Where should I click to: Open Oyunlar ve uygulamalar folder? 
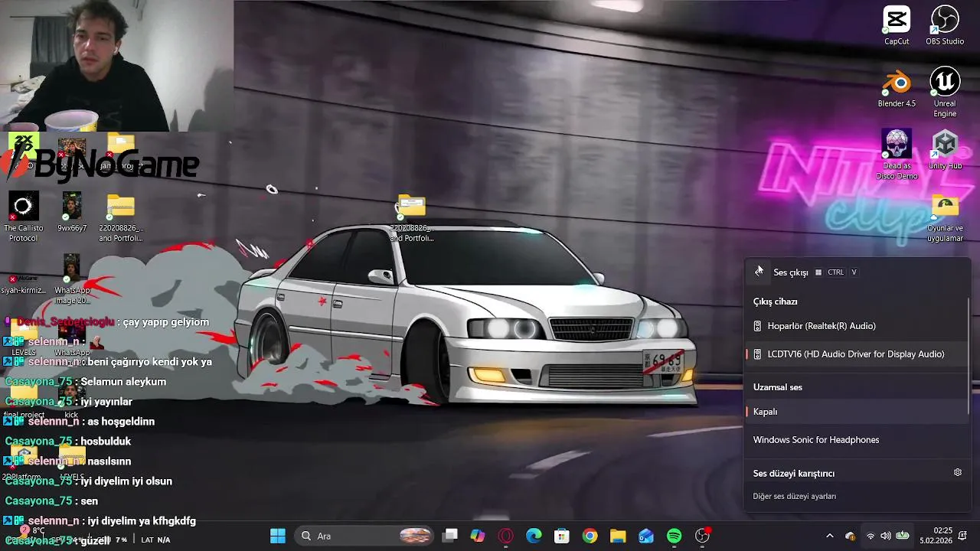pos(945,217)
